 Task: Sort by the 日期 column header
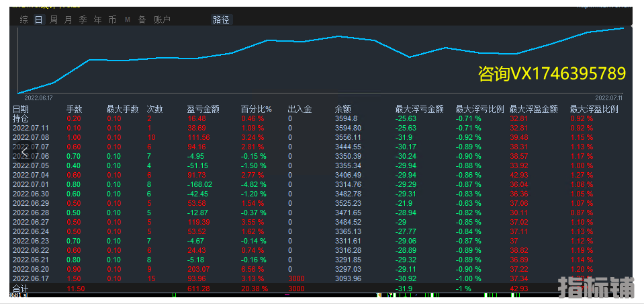(x=21, y=109)
